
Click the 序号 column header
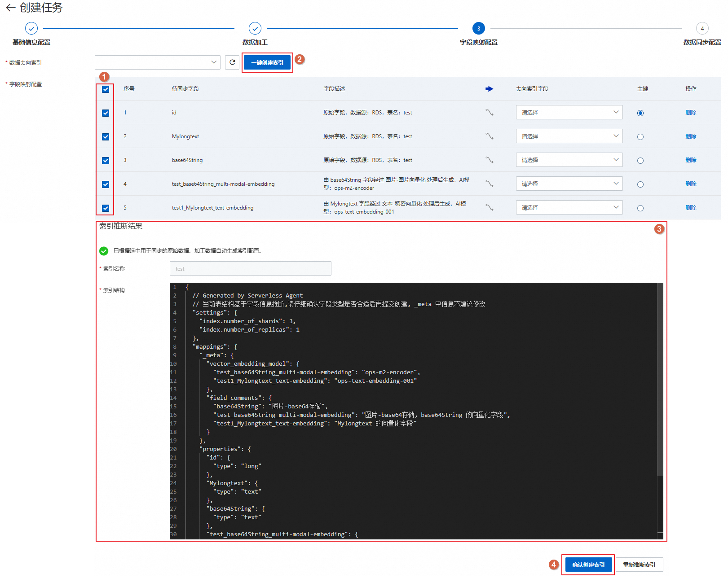point(129,89)
